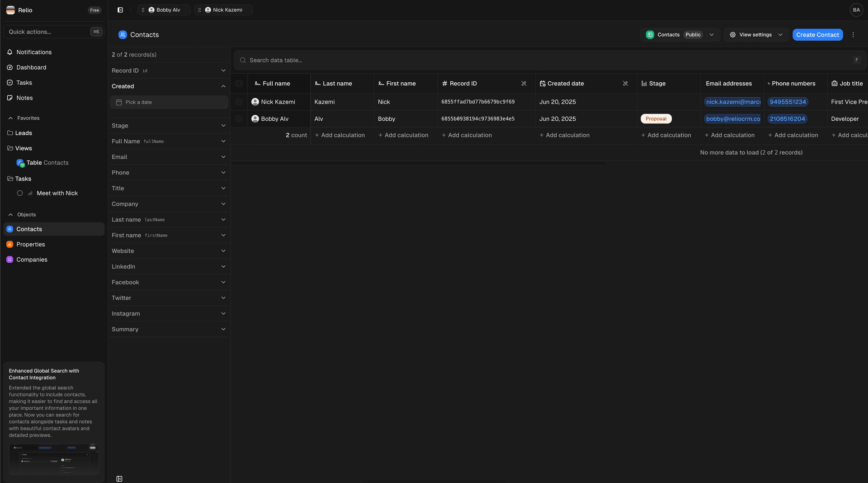Clear the Record ID column filter
The height and width of the screenshot is (483, 868).
point(524,83)
